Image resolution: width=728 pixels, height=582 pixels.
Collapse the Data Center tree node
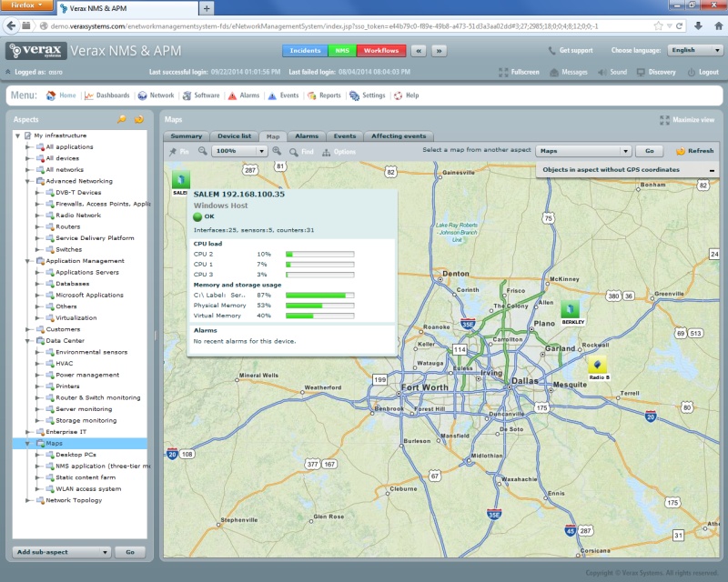click(x=27, y=341)
